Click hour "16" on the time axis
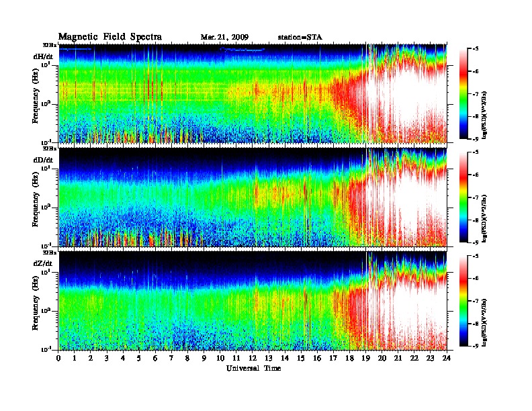Screen dimensions: 532x411 [x=317, y=359]
